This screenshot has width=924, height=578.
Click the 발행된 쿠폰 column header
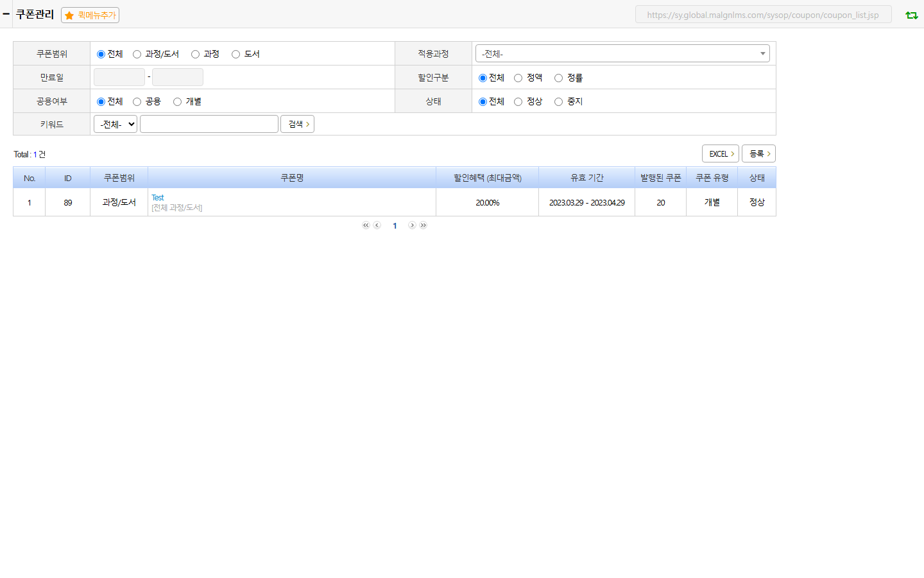(661, 178)
